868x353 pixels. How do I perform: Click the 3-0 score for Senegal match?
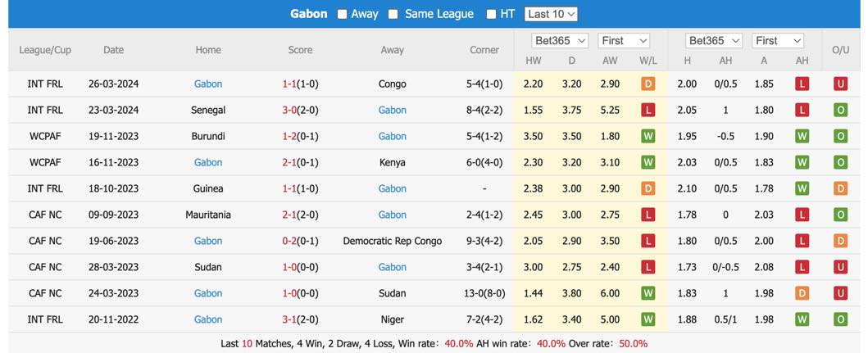(289, 110)
